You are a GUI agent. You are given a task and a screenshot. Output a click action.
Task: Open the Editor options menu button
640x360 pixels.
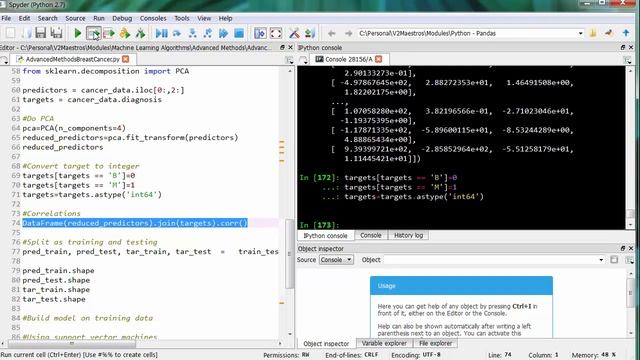pos(289,60)
